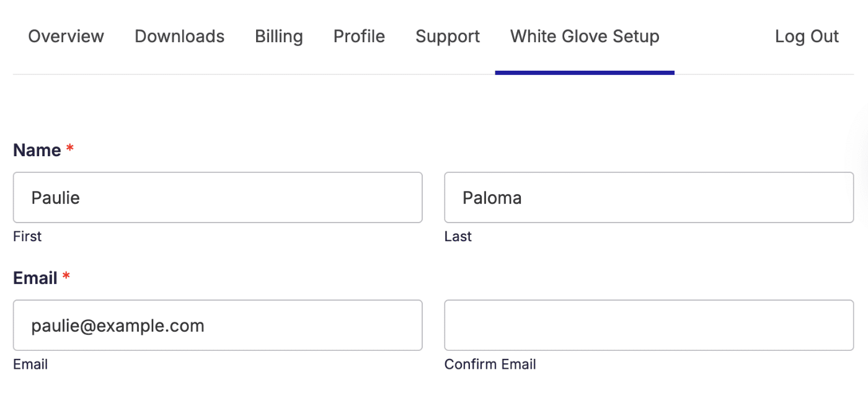The width and height of the screenshot is (868, 398).
Task: Go to the Billing tab
Action: [279, 37]
